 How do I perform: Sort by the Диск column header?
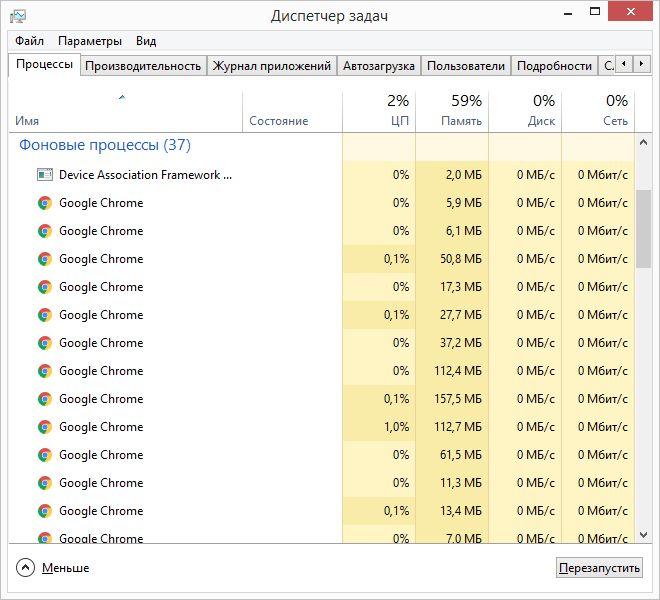tap(525, 111)
